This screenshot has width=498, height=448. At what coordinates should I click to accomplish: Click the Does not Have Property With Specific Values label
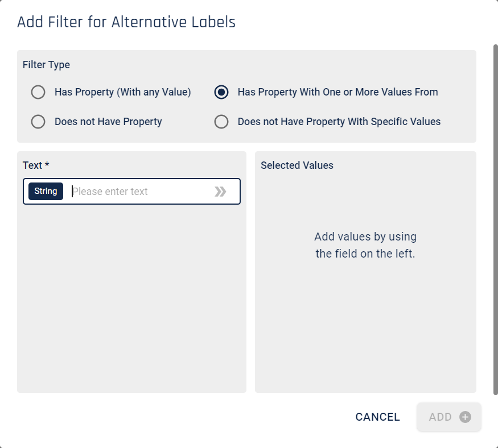339,122
